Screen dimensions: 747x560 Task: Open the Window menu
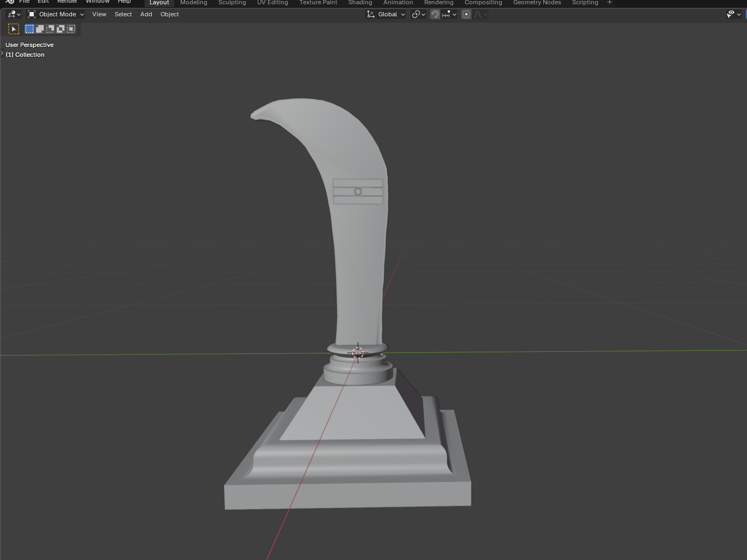98,2
